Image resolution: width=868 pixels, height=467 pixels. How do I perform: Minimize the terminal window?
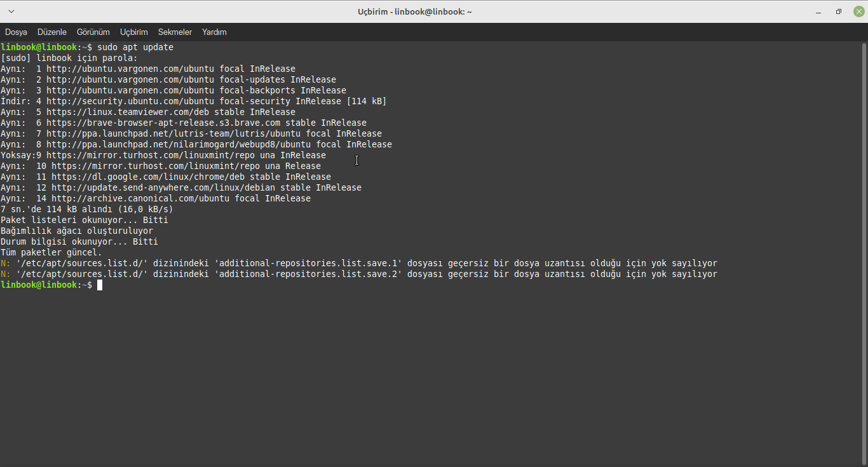[819, 11]
